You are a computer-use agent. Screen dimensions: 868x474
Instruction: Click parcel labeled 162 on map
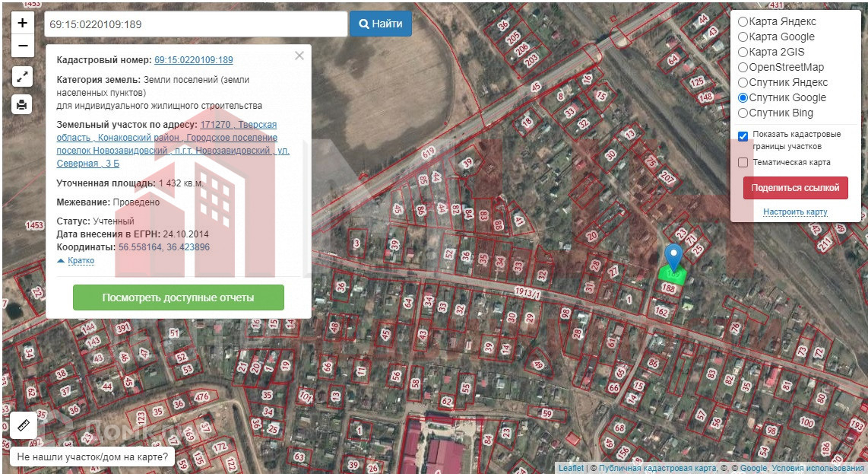pyautogui.click(x=661, y=311)
